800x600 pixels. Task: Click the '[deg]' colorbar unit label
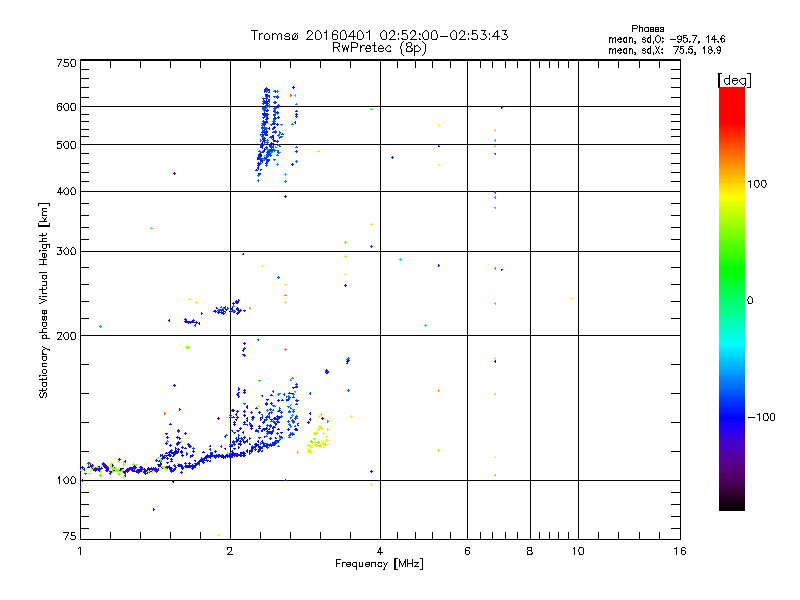coord(734,80)
